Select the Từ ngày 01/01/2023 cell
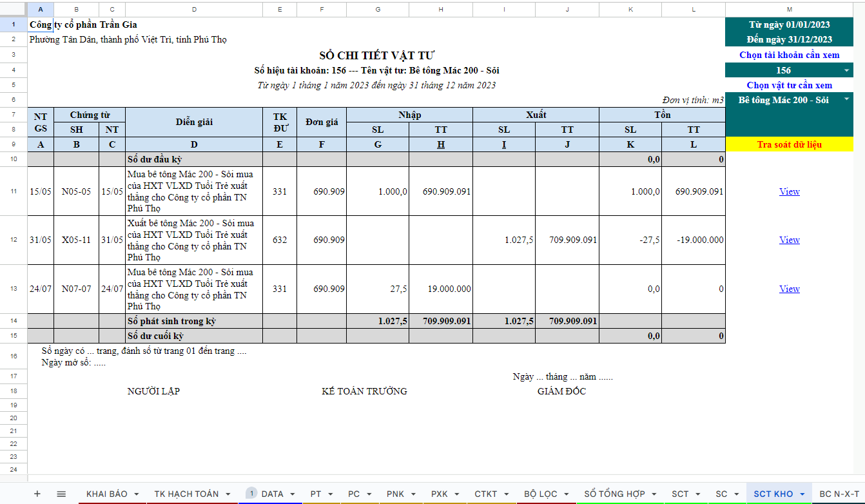 click(789, 24)
